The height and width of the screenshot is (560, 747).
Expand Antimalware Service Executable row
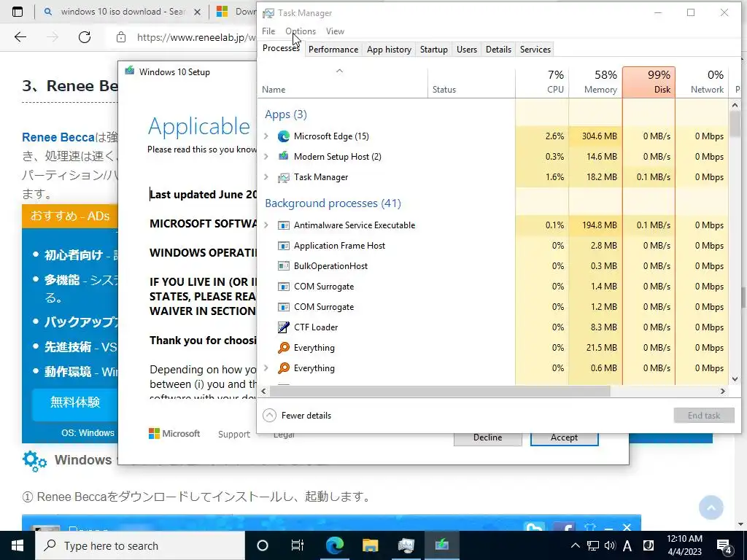click(266, 225)
